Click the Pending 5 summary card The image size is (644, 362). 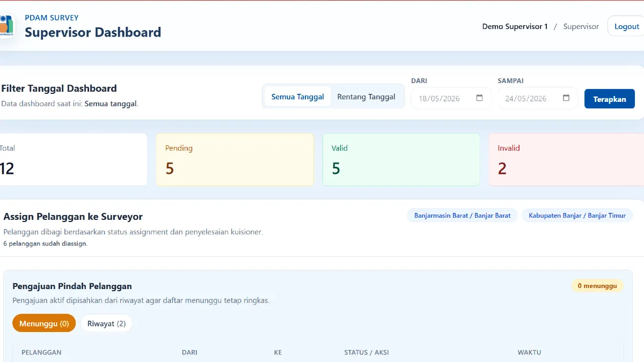[235, 159]
